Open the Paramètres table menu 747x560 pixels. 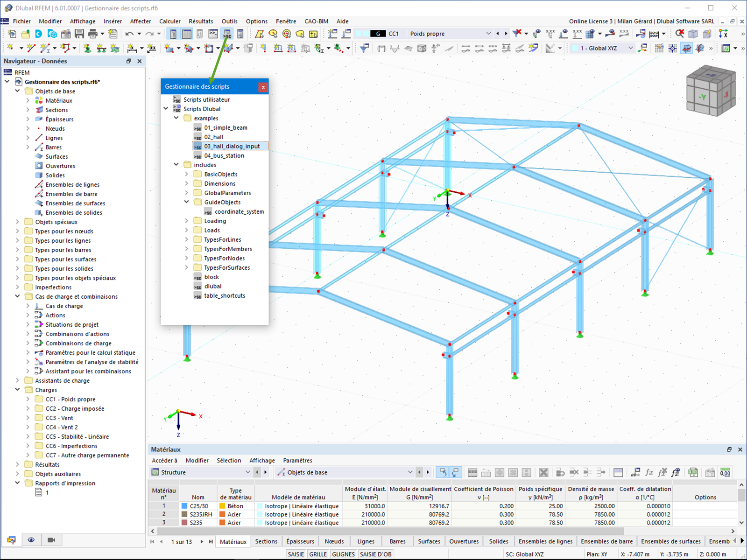click(x=297, y=461)
